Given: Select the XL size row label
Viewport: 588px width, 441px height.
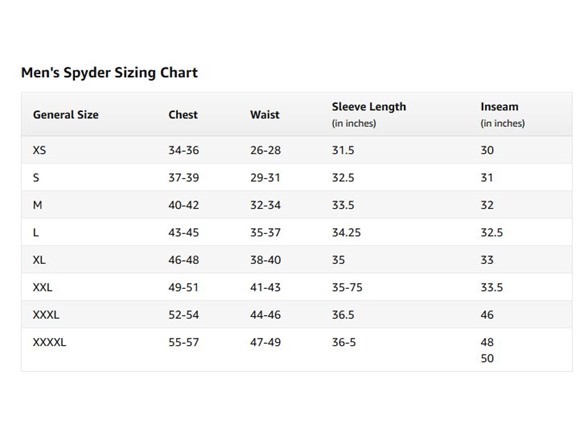Looking at the screenshot, I should (39, 260).
